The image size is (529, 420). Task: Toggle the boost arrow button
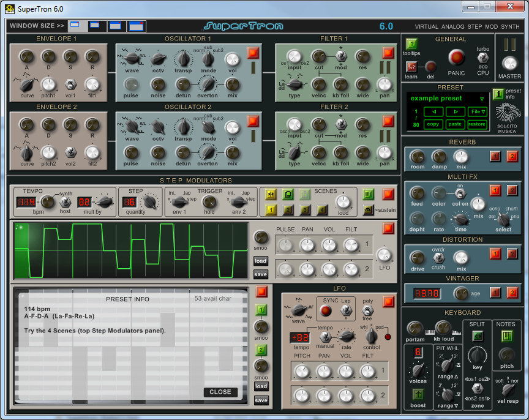tap(418, 394)
